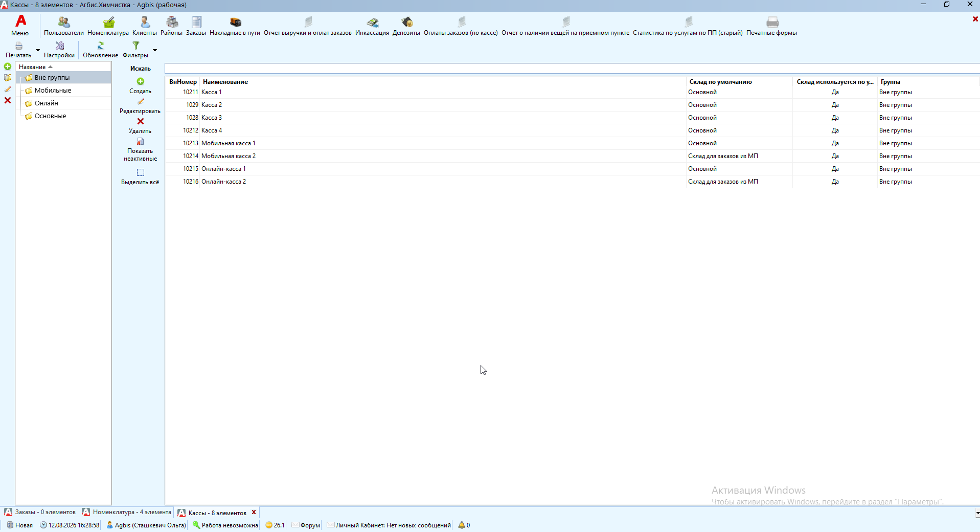Image resolution: width=980 pixels, height=532 pixels.
Task: Click Удалить red cross button
Action: [x=140, y=126]
